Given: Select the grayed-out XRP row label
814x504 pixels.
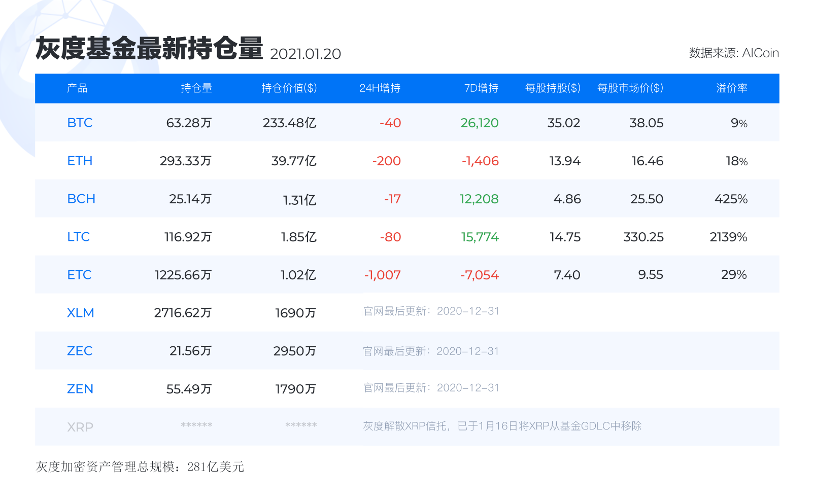Looking at the screenshot, I should (80, 426).
